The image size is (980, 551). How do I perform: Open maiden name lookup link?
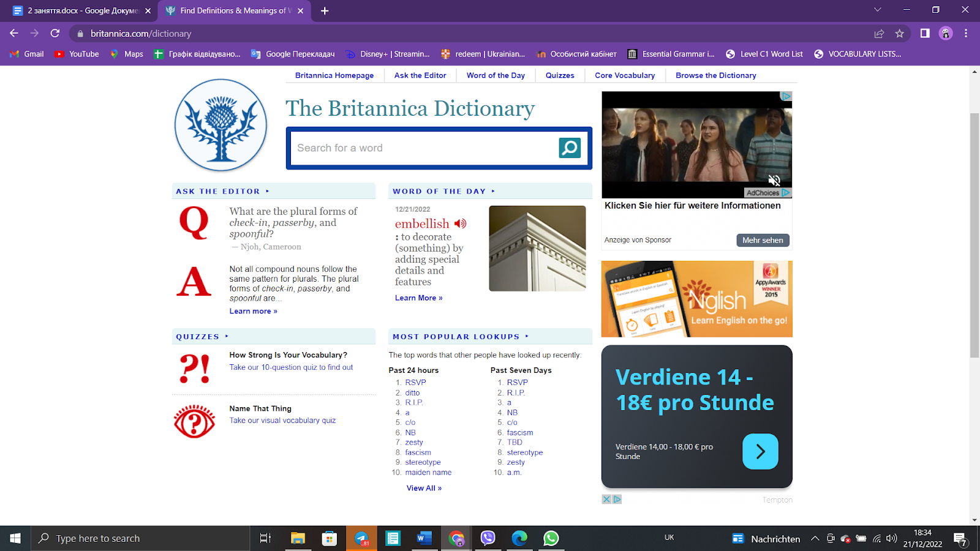(428, 472)
